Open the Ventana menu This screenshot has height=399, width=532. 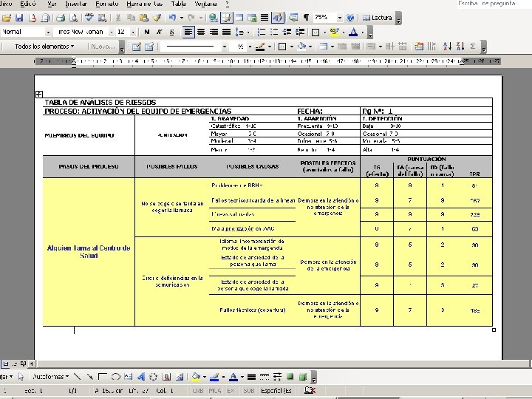205,4
